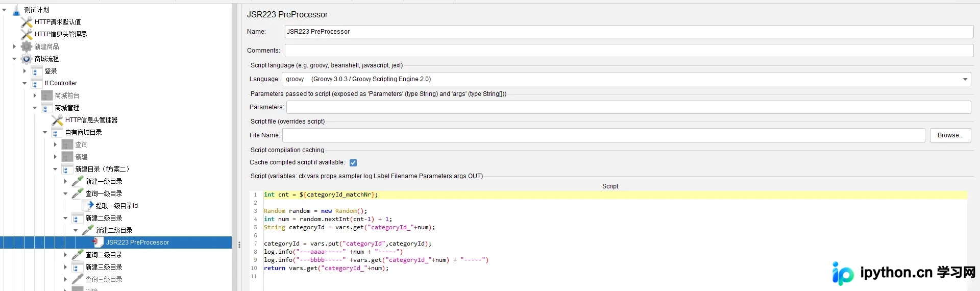Expand the 商城前台 tree node
Image resolution: width=980 pixels, height=291 pixels.
35,95
